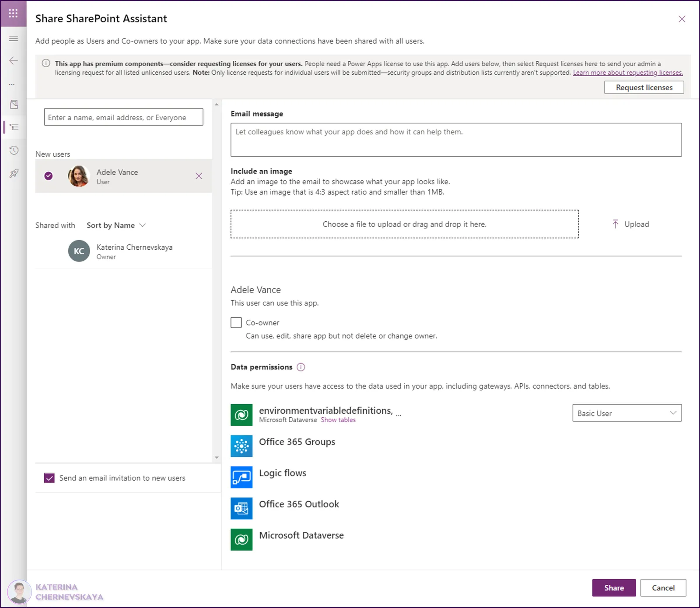Open version history clock icon in sidebar
The height and width of the screenshot is (608, 700).
(14, 150)
